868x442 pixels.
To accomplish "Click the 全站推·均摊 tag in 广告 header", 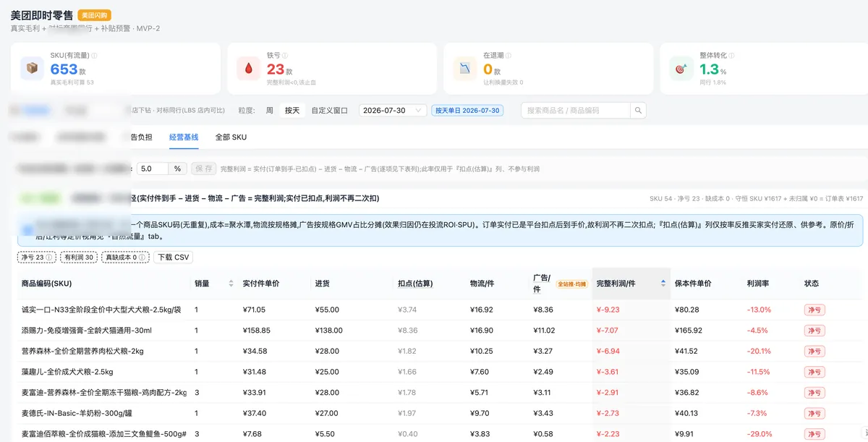I will pos(572,284).
